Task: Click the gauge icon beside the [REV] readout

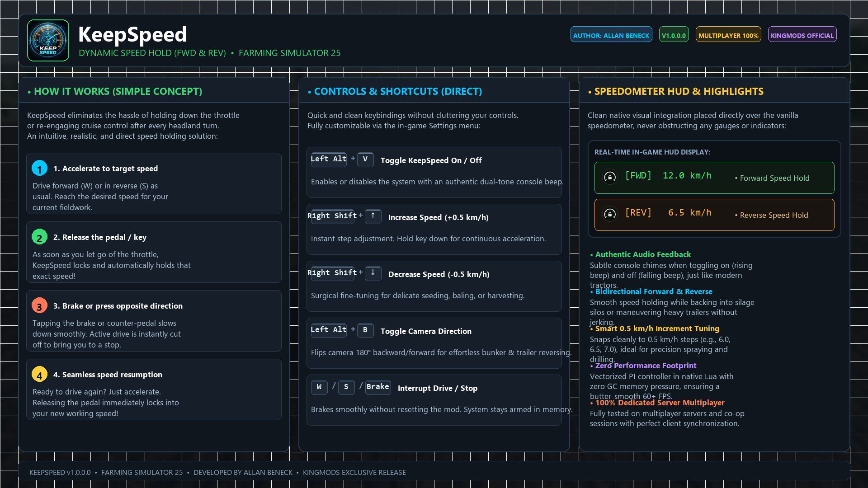Action: click(610, 214)
